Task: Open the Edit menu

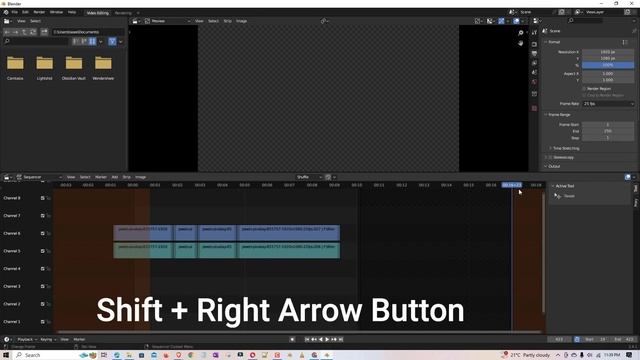Action: pyautogui.click(x=25, y=12)
